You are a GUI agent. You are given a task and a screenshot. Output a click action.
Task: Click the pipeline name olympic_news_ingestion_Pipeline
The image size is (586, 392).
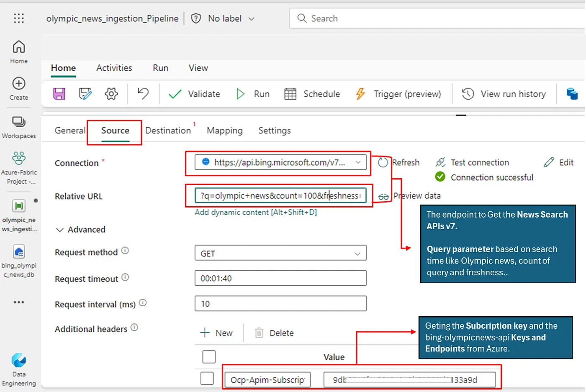(x=112, y=18)
